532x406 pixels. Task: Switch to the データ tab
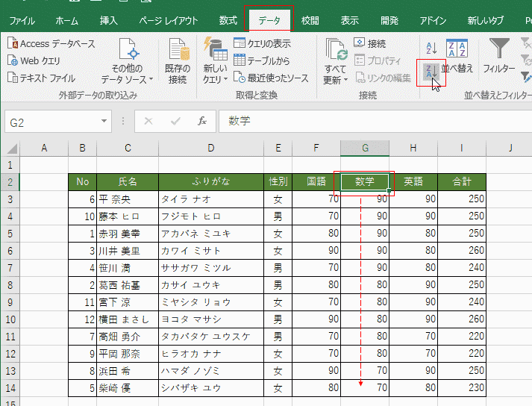tap(269, 21)
